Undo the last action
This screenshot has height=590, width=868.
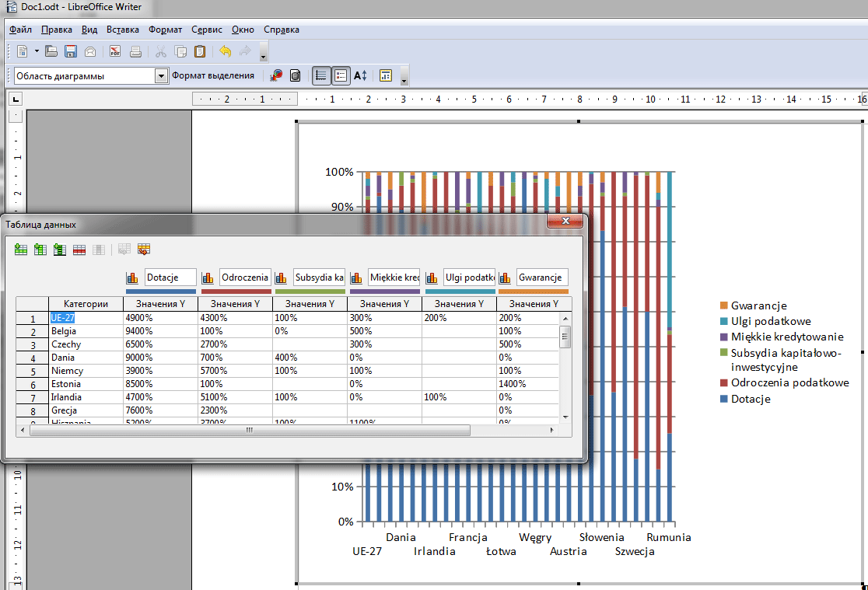(226, 51)
